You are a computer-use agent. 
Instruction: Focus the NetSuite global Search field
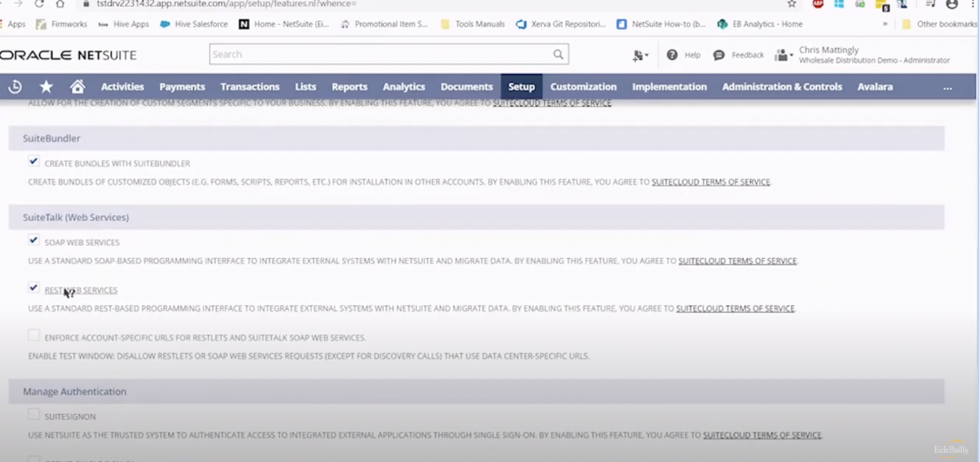click(381, 55)
